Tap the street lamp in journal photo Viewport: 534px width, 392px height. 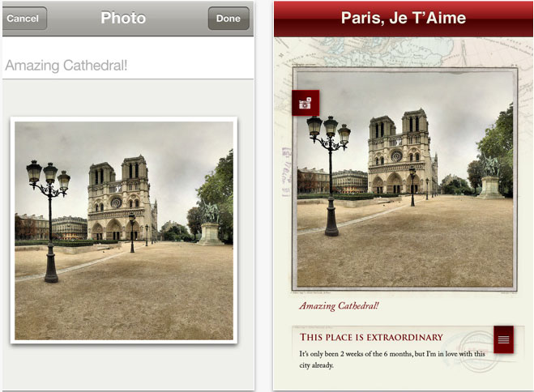point(329,175)
